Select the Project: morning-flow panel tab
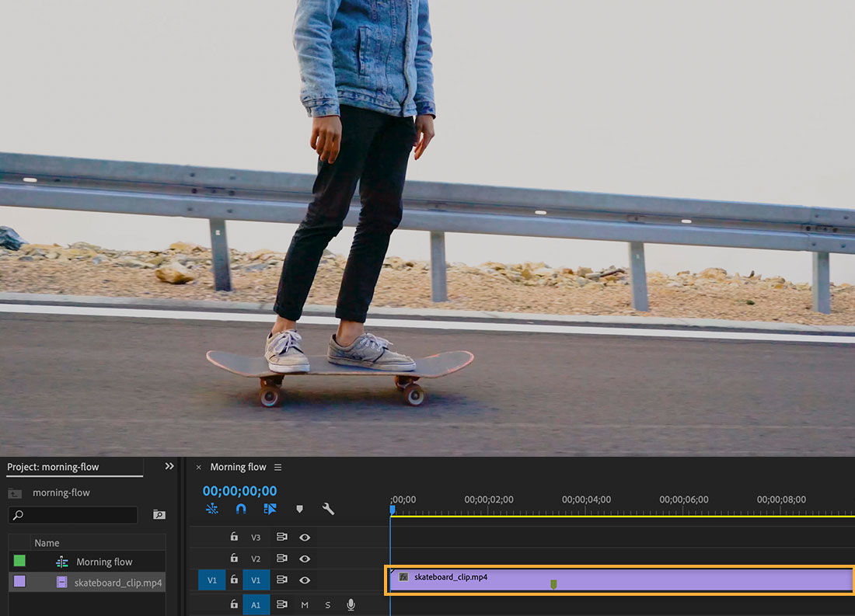The height and width of the screenshot is (616, 855). coord(53,467)
